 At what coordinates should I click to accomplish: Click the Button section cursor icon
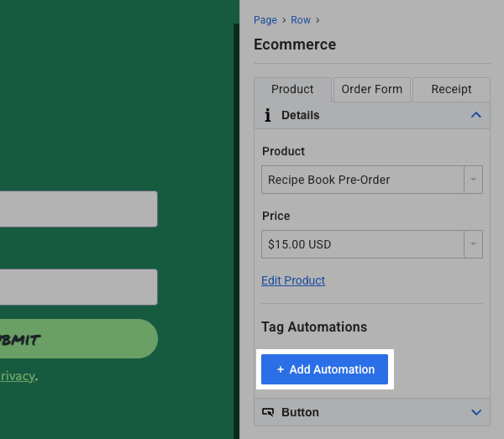(x=269, y=412)
